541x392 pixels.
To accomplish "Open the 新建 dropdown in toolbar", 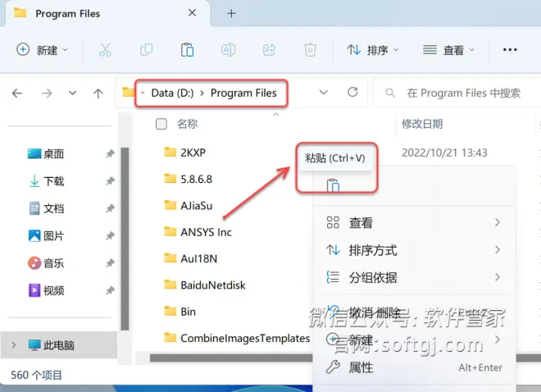I will pyautogui.click(x=42, y=50).
